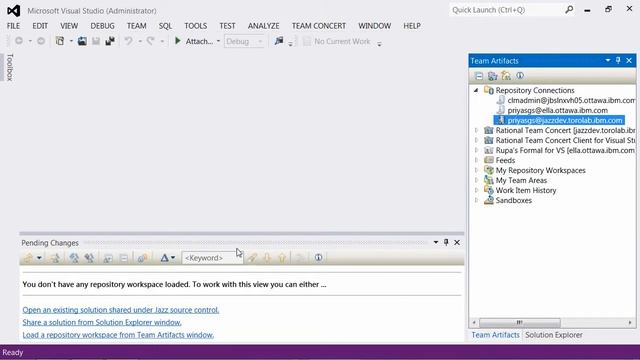Click the Navigate Forward toolbar icon

41,41
